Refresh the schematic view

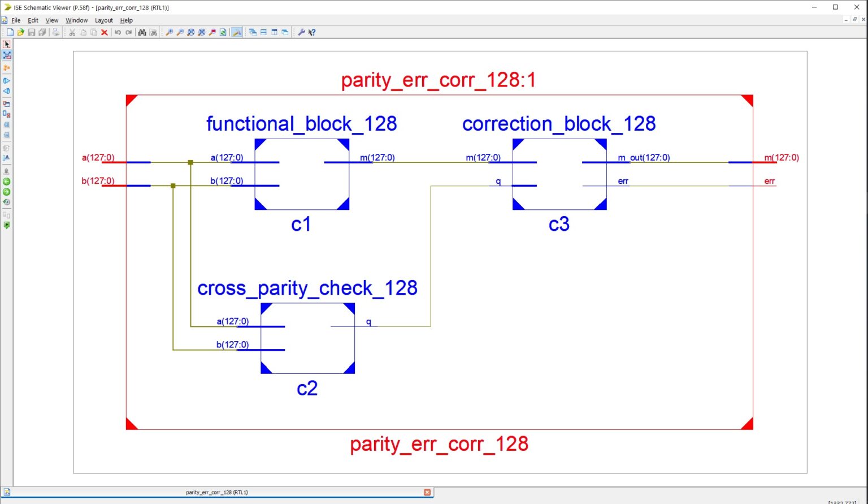(223, 32)
